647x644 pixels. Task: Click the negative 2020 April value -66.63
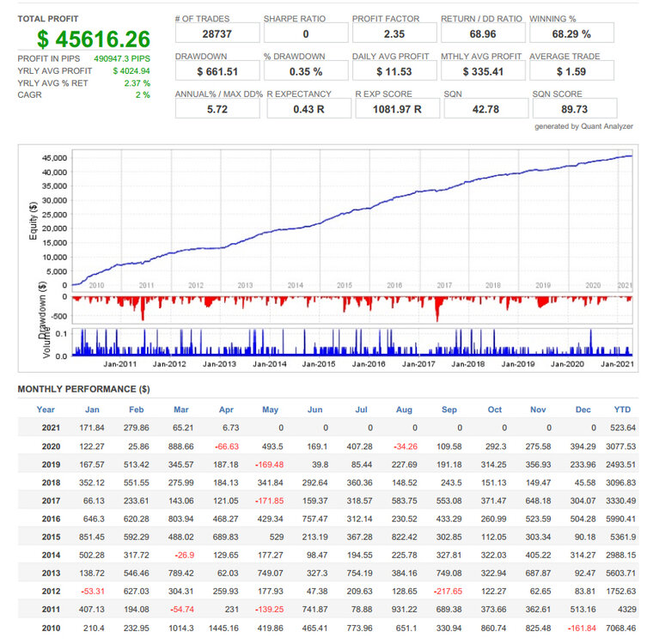coord(227,447)
